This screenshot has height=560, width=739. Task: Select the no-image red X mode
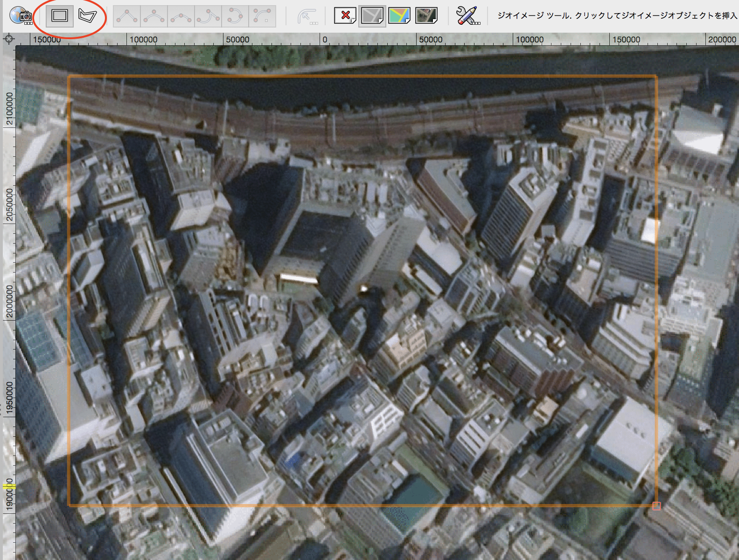tap(345, 16)
